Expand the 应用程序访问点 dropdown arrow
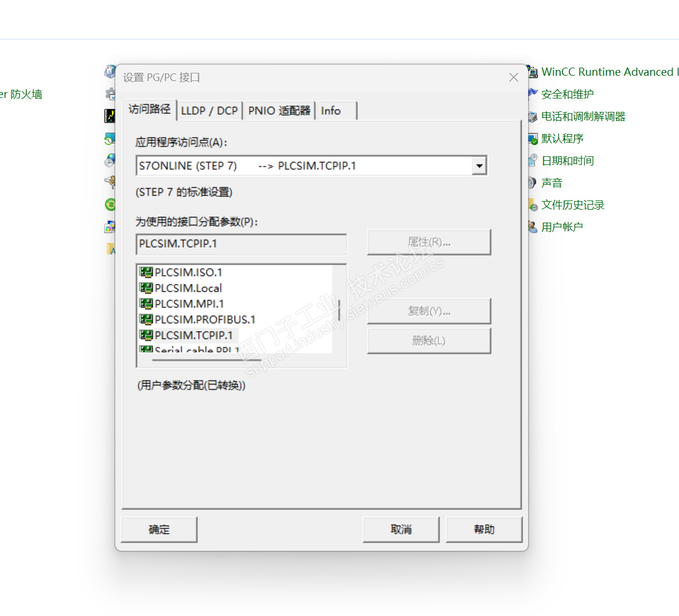The image size is (679, 616). click(479, 166)
